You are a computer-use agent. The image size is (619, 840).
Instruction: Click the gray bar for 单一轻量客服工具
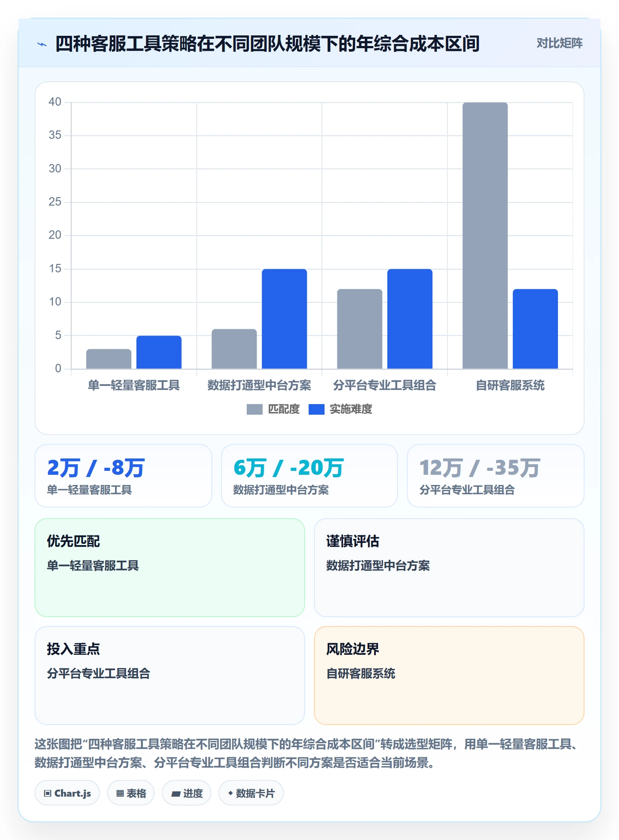109,359
